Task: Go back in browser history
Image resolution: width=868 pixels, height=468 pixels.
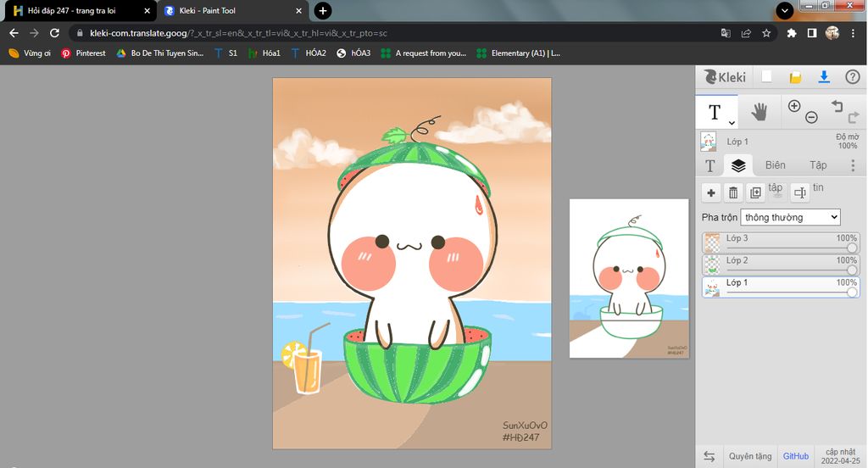Action: click(x=14, y=33)
